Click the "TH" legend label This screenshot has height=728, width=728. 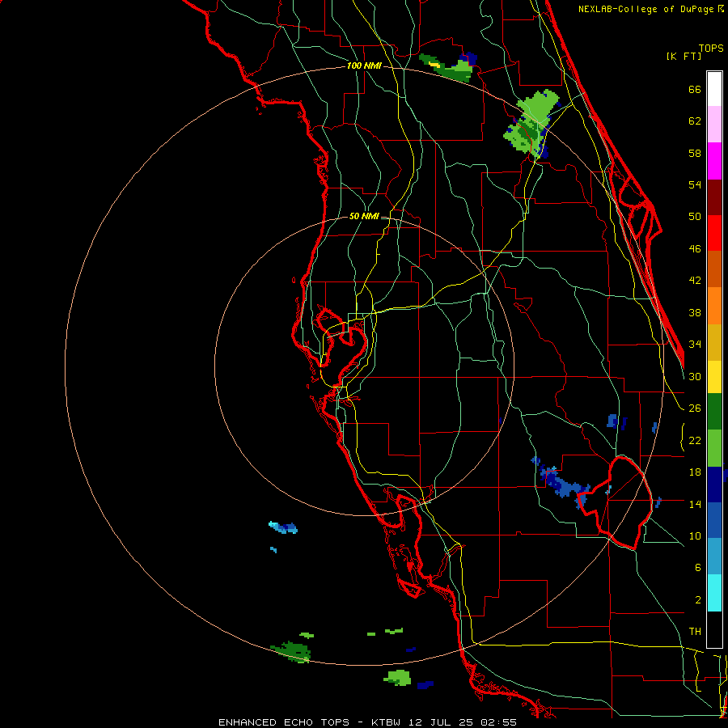695,632
